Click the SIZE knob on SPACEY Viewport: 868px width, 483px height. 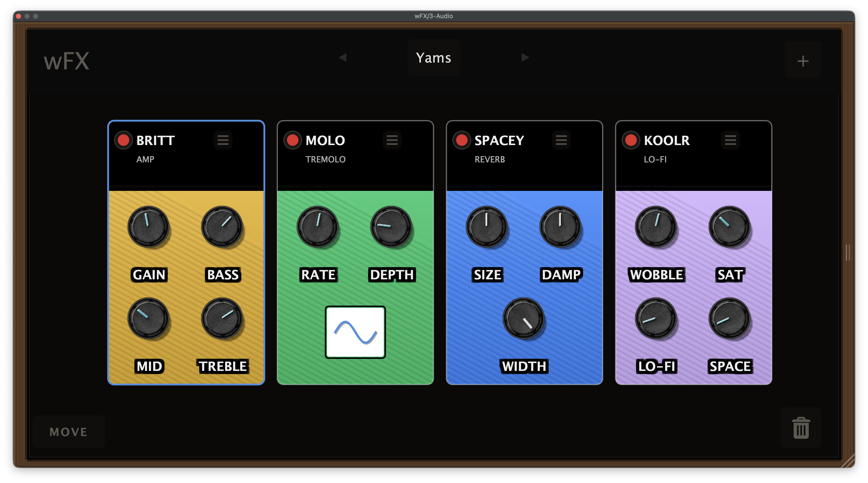point(487,227)
